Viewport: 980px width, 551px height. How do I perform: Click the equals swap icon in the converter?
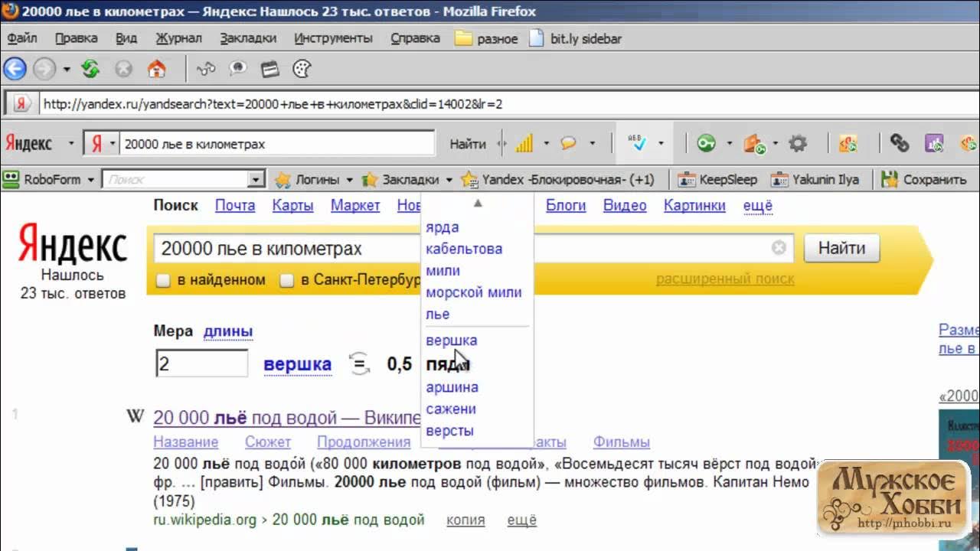pos(359,364)
